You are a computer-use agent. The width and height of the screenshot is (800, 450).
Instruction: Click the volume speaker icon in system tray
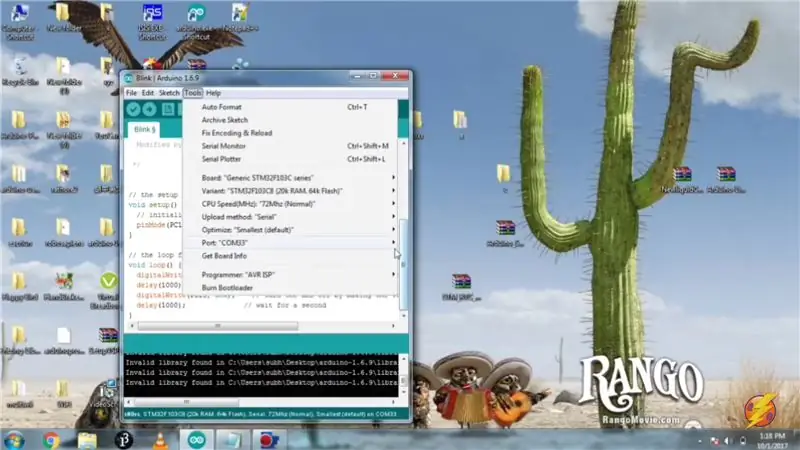pyautogui.click(x=728, y=441)
